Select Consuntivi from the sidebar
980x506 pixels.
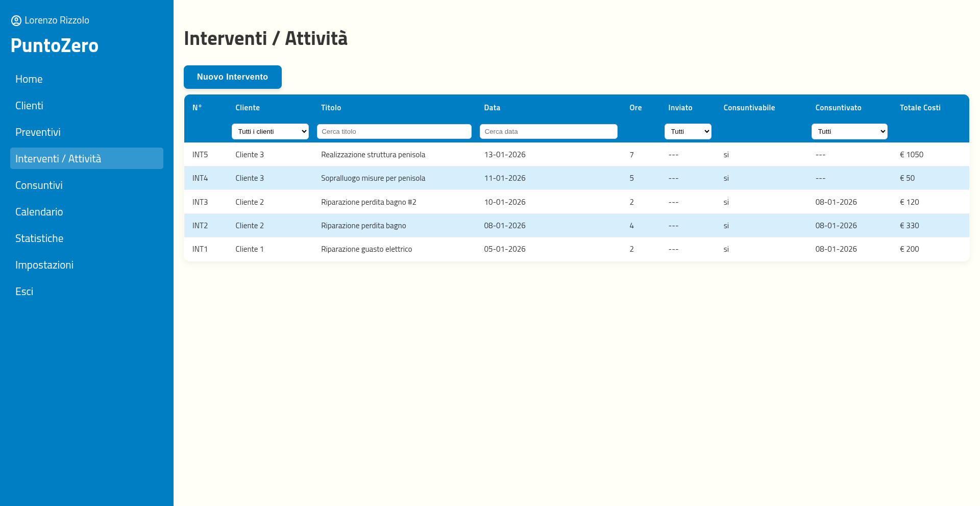(39, 185)
